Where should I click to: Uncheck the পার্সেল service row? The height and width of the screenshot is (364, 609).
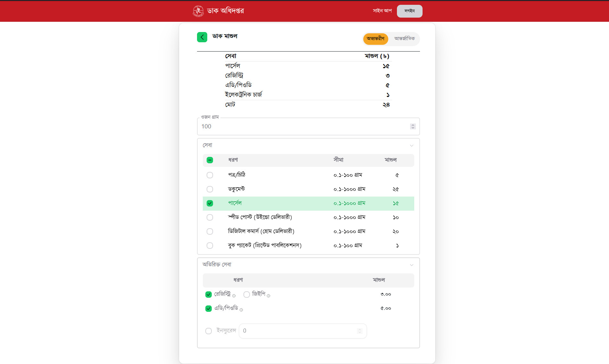pyautogui.click(x=210, y=203)
